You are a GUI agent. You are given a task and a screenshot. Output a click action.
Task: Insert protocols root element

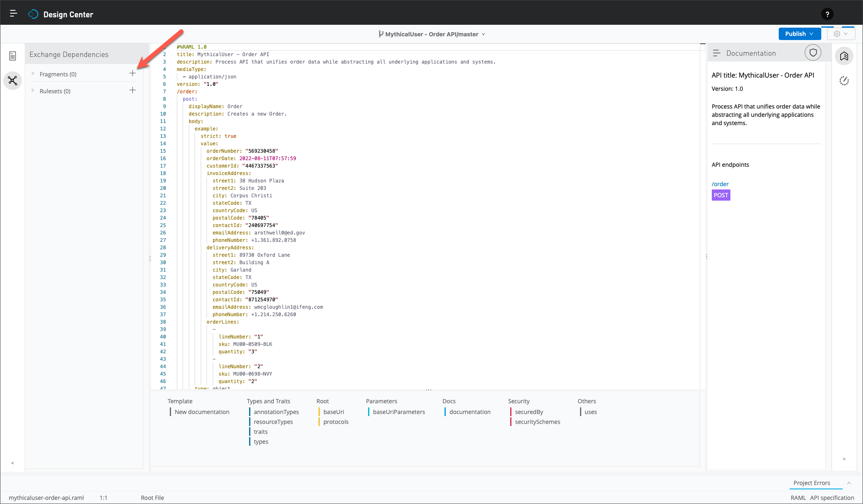336,422
